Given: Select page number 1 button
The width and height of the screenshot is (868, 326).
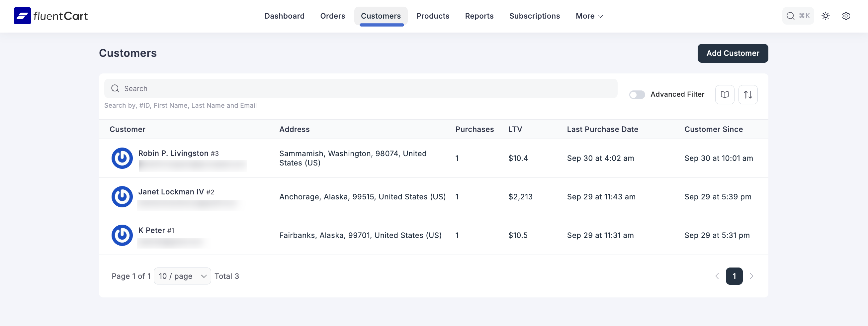Looking at the screenshot, I should coord(734,276).
